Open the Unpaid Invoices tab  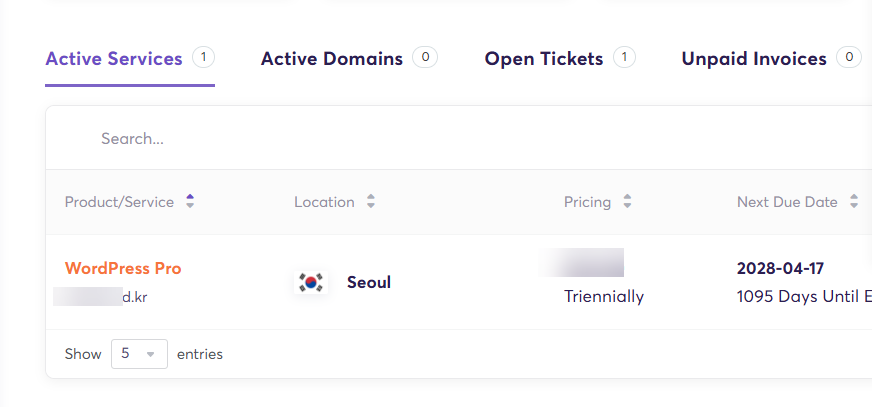pyautogui.click(x=754, y=59)
